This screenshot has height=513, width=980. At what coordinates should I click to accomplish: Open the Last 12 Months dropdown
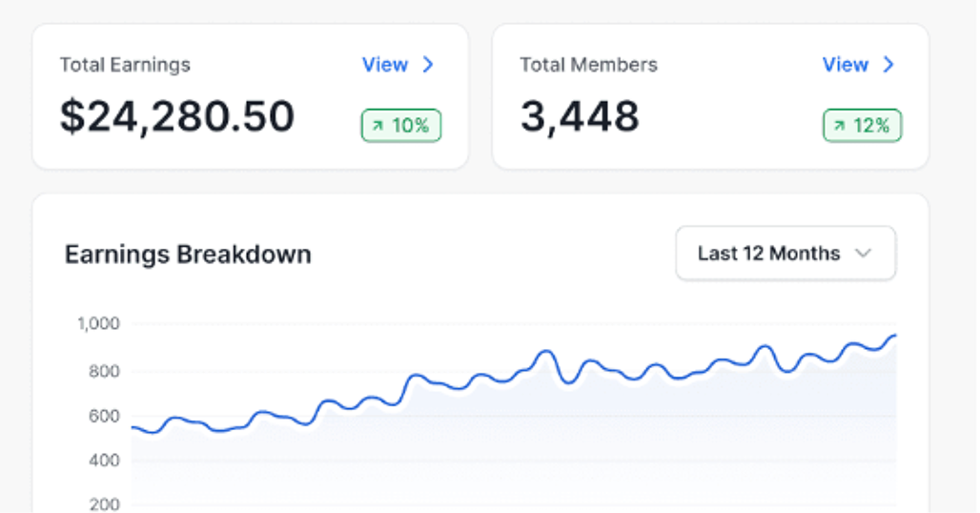786,253
